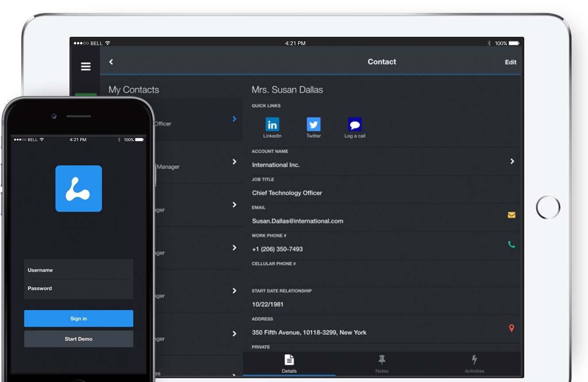This screenshot has width=588, height=382.
Task: Call the work phone using the green phone icon
Action: tap(511, 243)
